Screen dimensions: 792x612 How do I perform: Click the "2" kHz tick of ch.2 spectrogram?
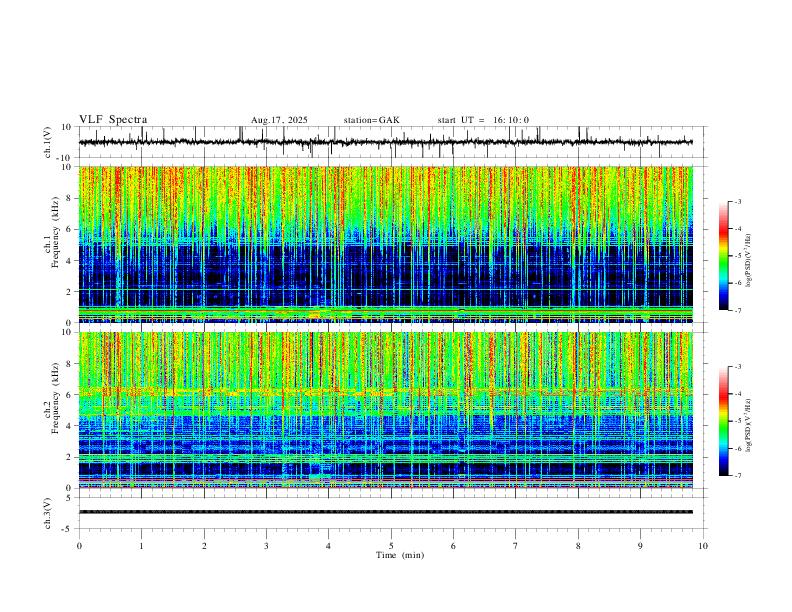point(70,457)
